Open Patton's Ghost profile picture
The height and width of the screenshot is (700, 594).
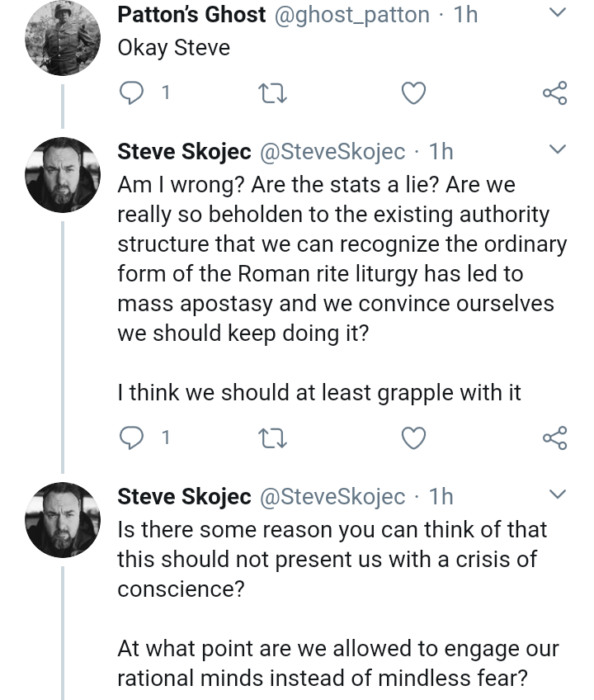coord(63,38)
